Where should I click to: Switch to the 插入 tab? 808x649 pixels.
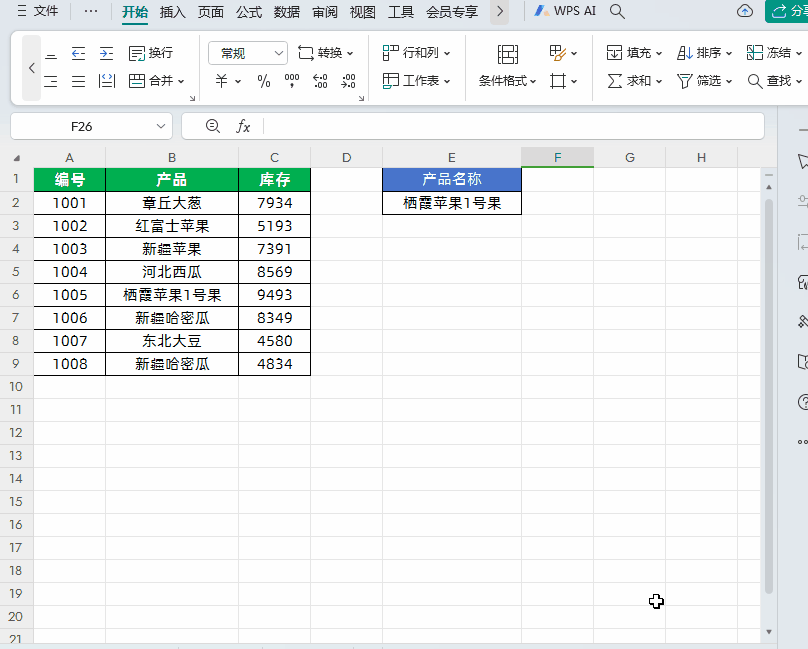point(173,12)
